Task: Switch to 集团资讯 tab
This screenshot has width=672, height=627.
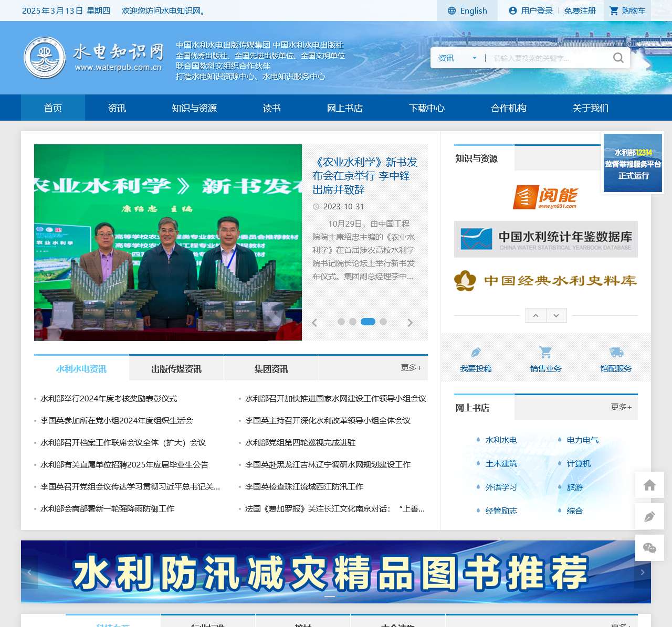Action: 271,368
